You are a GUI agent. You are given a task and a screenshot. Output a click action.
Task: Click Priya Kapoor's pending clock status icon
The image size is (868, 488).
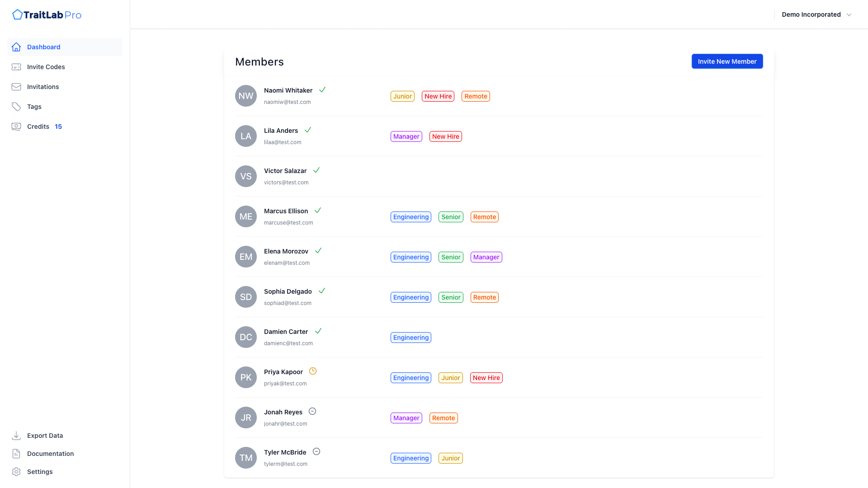point(313,371)
